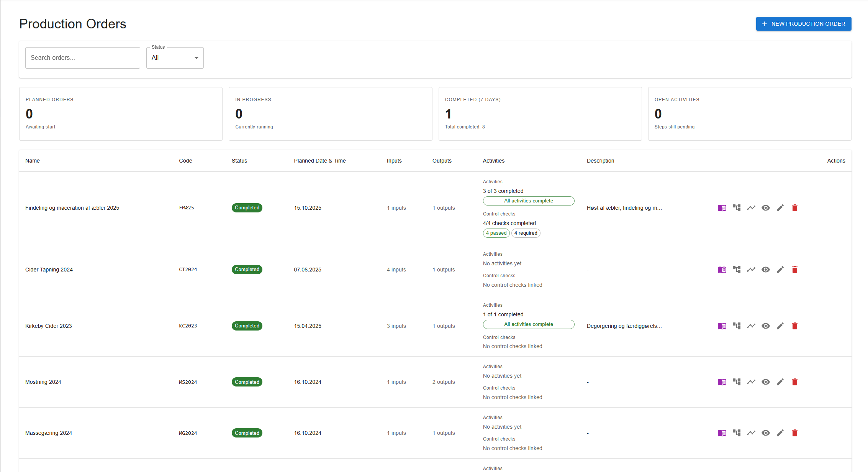Click the Planned Date & Time column header
868x472 pixels.
(319, 161)
